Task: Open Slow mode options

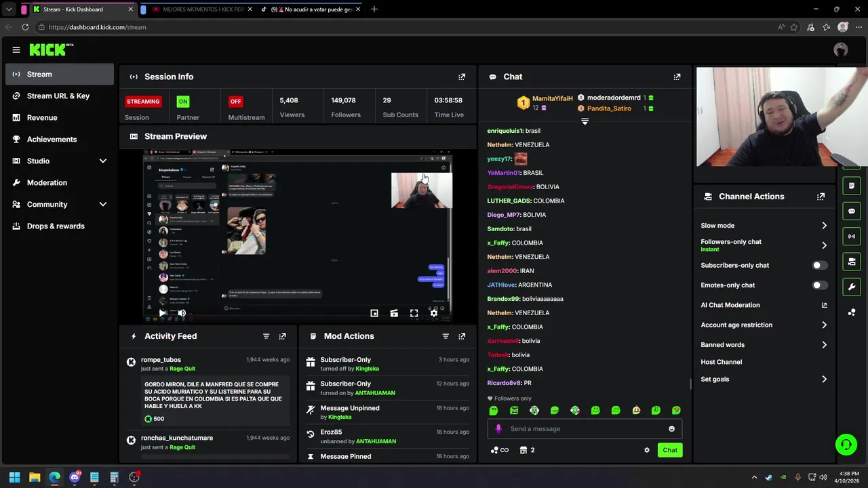Action: click(764, 226)
